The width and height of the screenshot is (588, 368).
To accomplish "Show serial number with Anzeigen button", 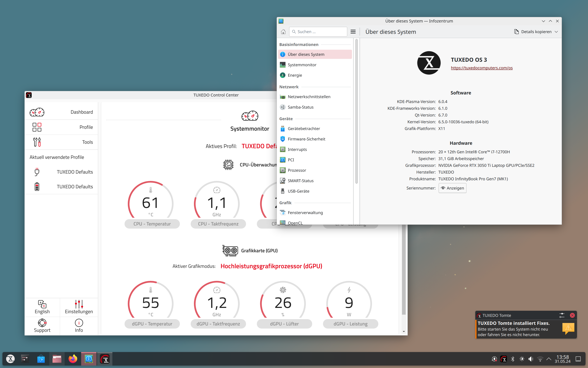I will tap(452, 188).
